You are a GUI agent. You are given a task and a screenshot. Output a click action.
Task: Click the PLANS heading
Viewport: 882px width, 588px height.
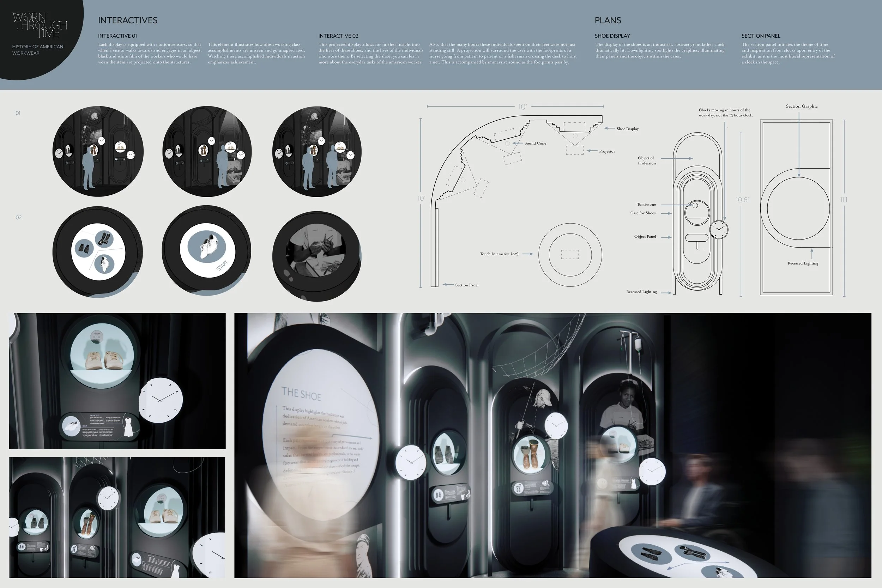[x=608, y=20]
